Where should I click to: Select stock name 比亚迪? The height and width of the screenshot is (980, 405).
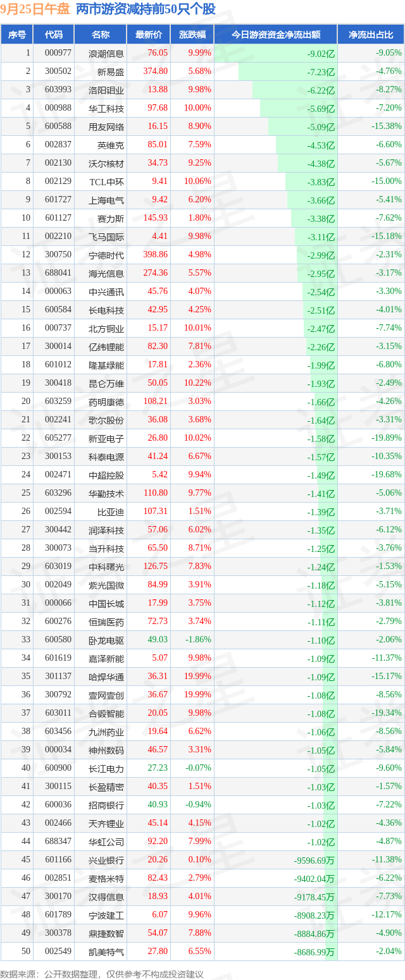click(111, 512)
